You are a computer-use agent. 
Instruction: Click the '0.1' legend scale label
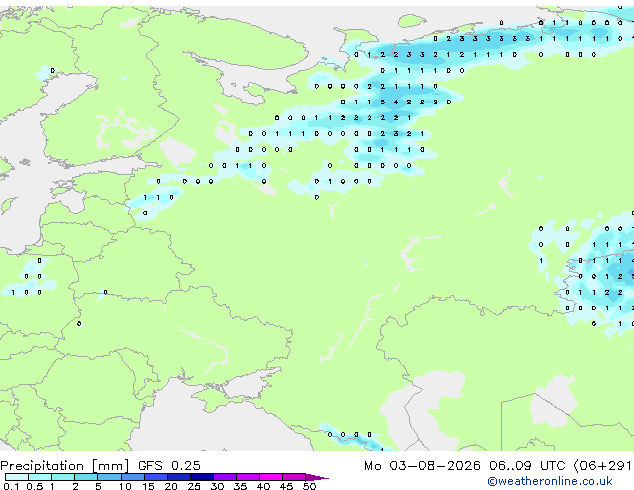[x=11, y=486]
